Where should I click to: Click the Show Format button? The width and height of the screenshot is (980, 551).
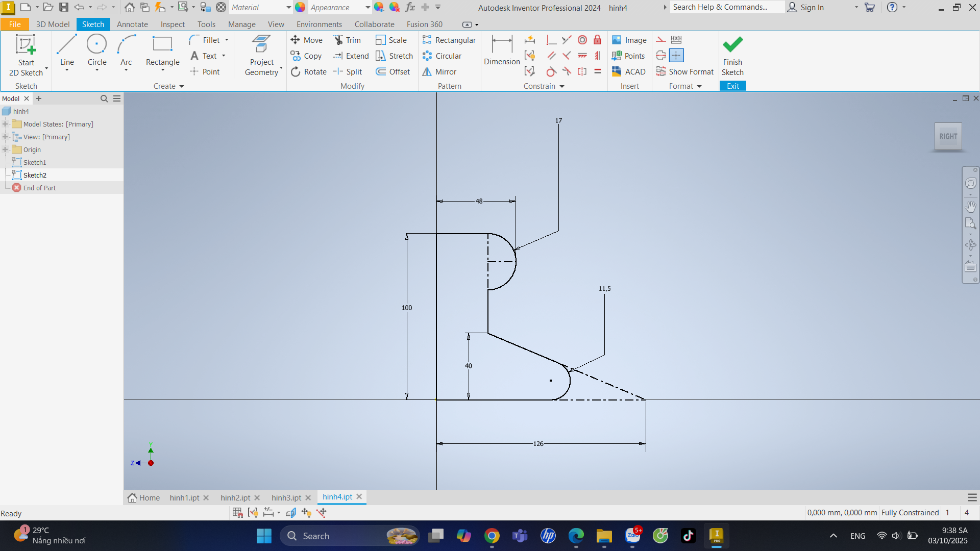point(685,72)
